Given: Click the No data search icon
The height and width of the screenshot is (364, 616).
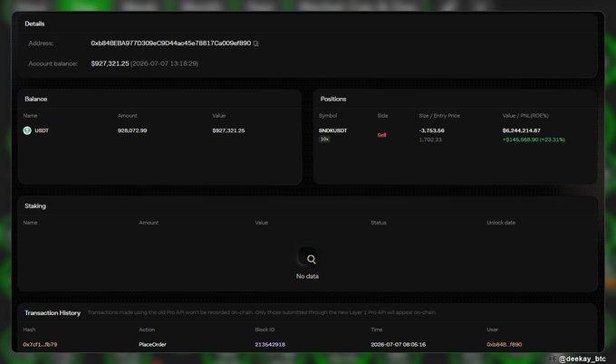Looking at the screenshot, I should point(311,259).
